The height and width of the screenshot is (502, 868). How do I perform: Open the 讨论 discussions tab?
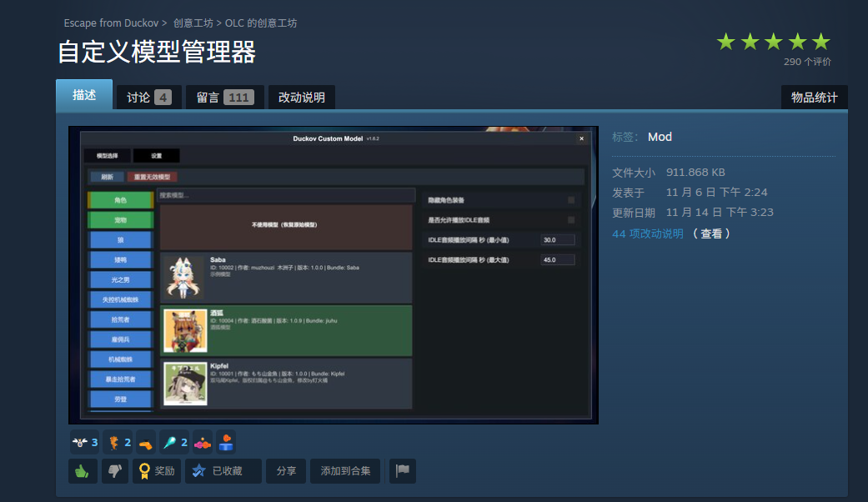click(148, 98)
